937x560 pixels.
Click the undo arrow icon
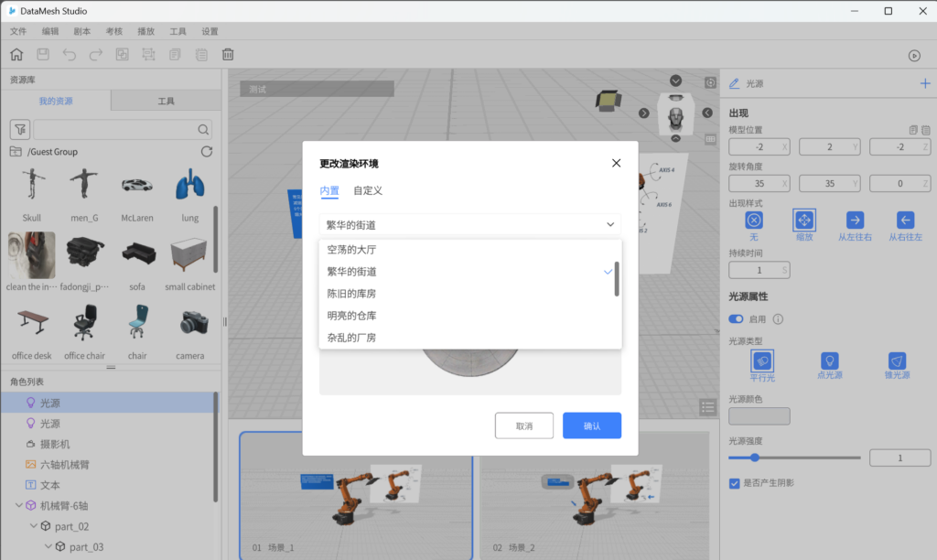point(70,55)
